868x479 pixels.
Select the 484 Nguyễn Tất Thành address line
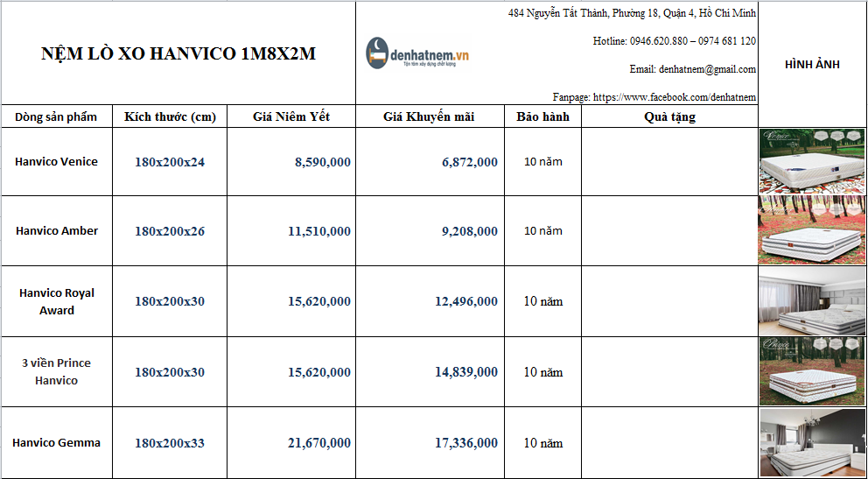pos(632,13)
